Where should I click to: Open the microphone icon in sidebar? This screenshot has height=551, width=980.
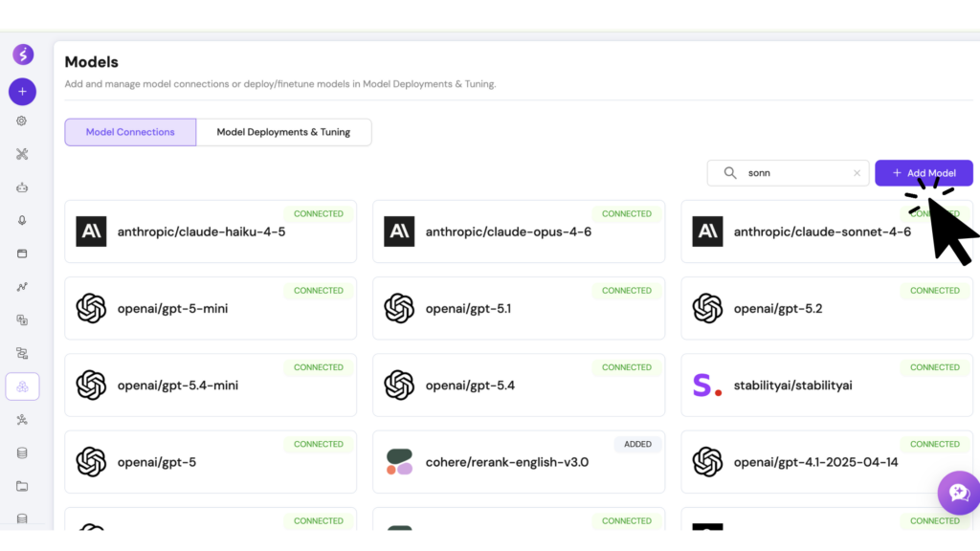click(22, 221)
